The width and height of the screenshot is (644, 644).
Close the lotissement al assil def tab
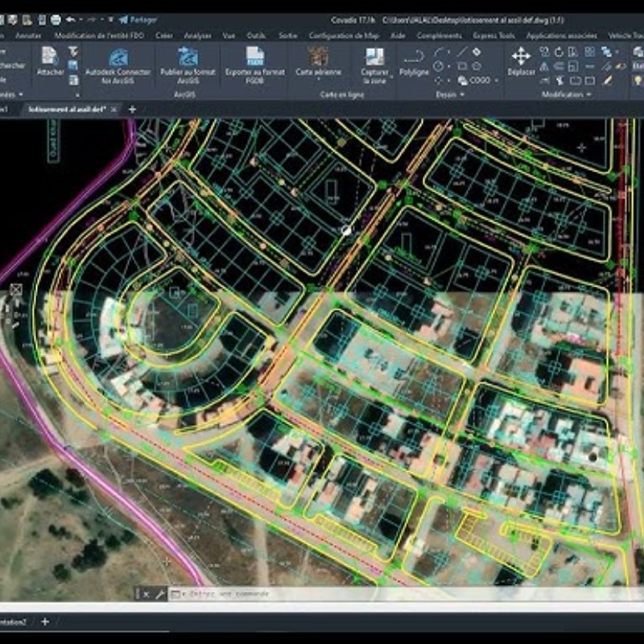pos(114,109)
